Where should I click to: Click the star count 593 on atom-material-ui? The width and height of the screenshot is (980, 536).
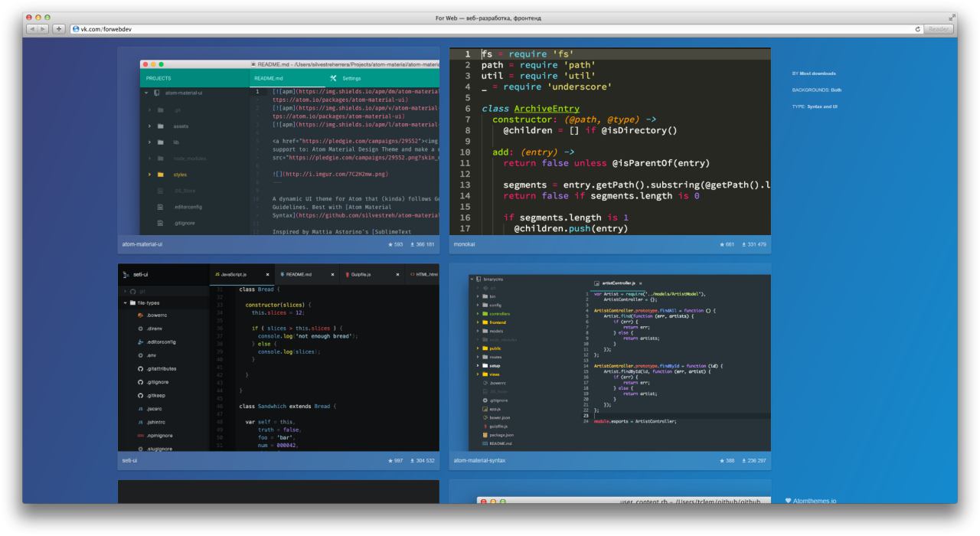[396, 244]
